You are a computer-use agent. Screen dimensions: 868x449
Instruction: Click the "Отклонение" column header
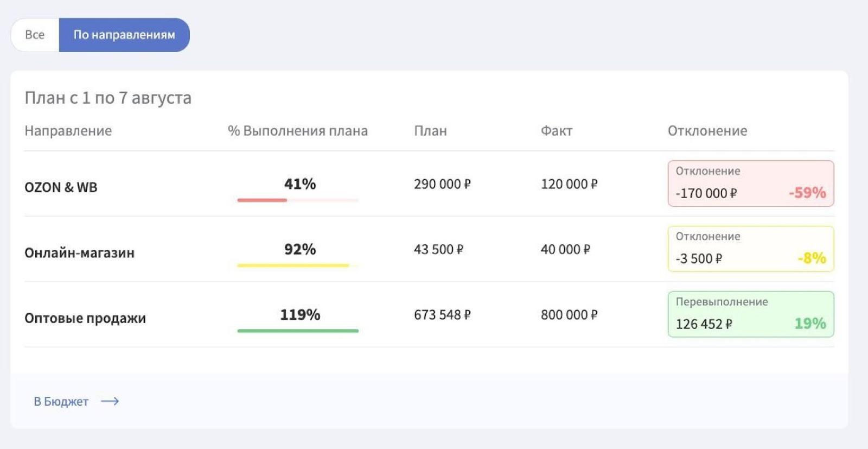pos(707,131)
